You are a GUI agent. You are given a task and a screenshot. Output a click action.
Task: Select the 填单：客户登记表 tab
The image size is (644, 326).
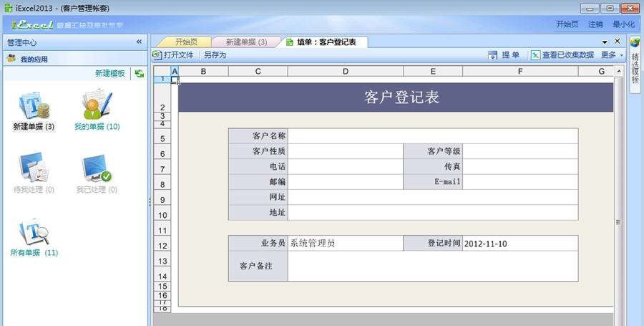(324, 42)
